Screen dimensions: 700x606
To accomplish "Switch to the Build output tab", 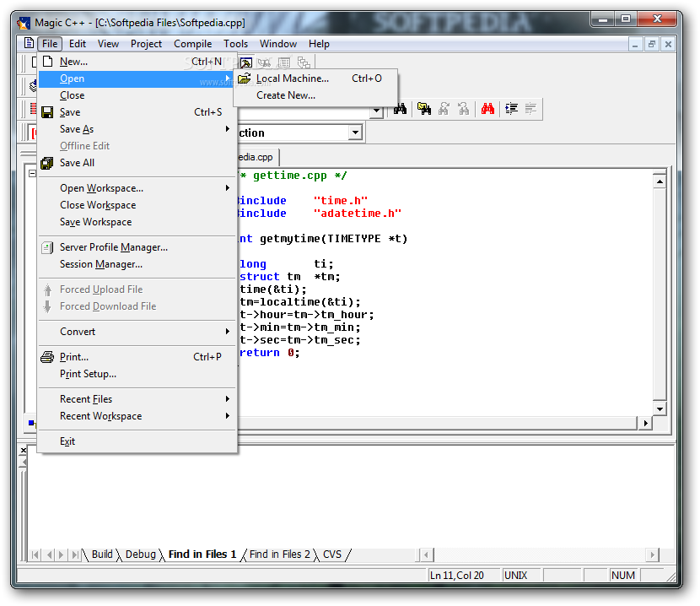I will click(102, 555).
